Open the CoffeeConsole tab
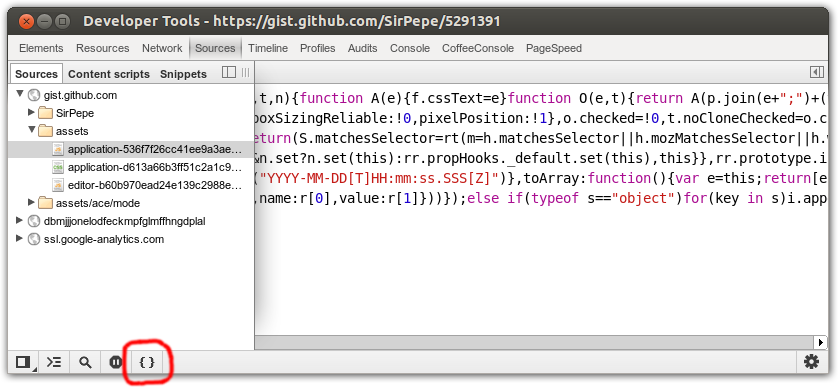 pos(478,48)
